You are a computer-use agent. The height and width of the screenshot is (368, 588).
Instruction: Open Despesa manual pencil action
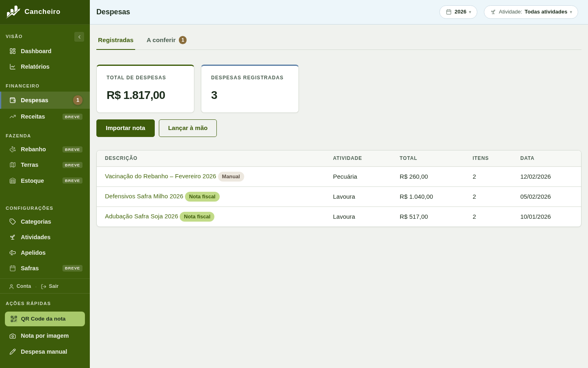click(x=45, y=352)
